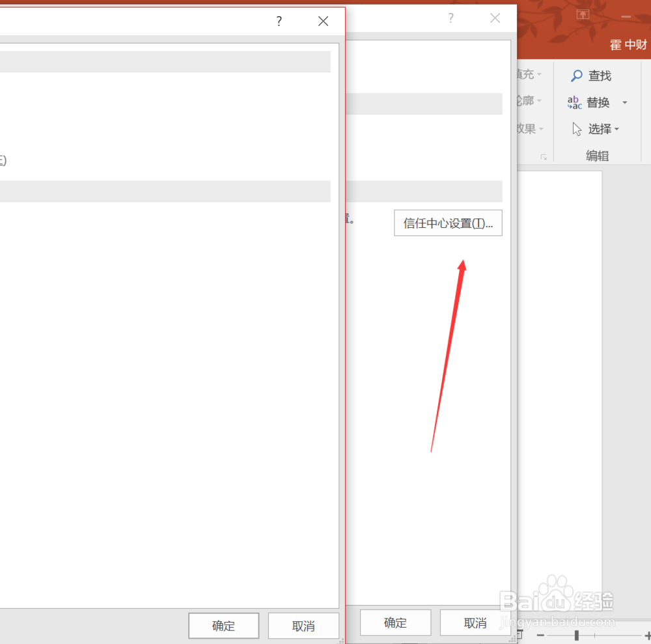Viewport: 651px width, 644px height.
Task: Confirm with 确定 in the front dialog
Action: 223,626
